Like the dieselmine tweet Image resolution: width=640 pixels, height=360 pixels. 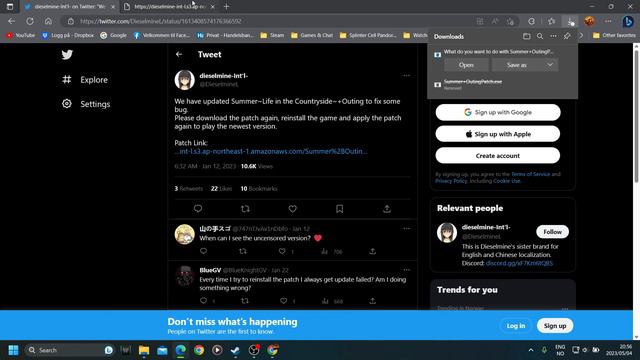[292, 209]
